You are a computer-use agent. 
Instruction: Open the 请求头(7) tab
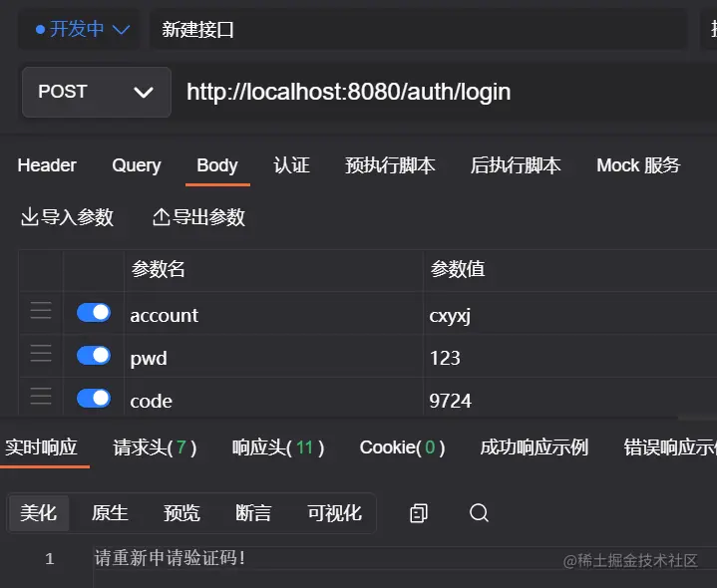(x=155, y=447)
